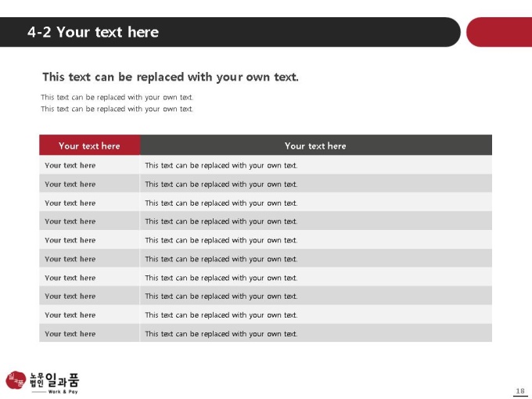This screenshot has height=399, width=532.
Task: Click second row's 'Your text here' cell
Action: point(89,184)
